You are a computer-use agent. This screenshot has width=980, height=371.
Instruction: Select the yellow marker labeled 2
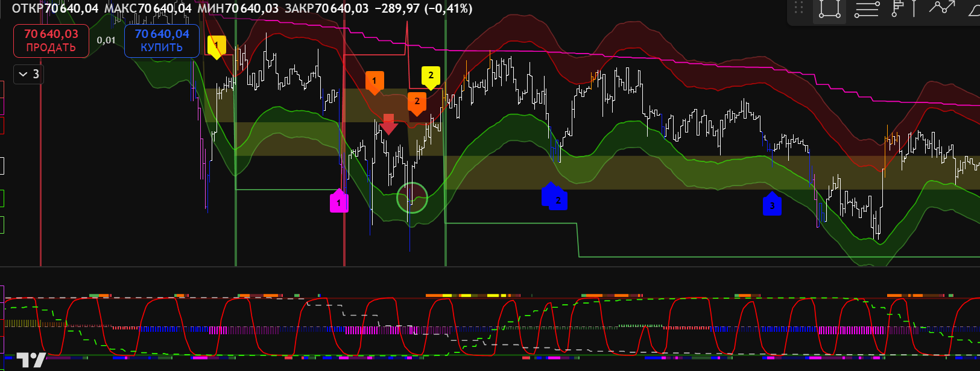click(x=431, y=76)
